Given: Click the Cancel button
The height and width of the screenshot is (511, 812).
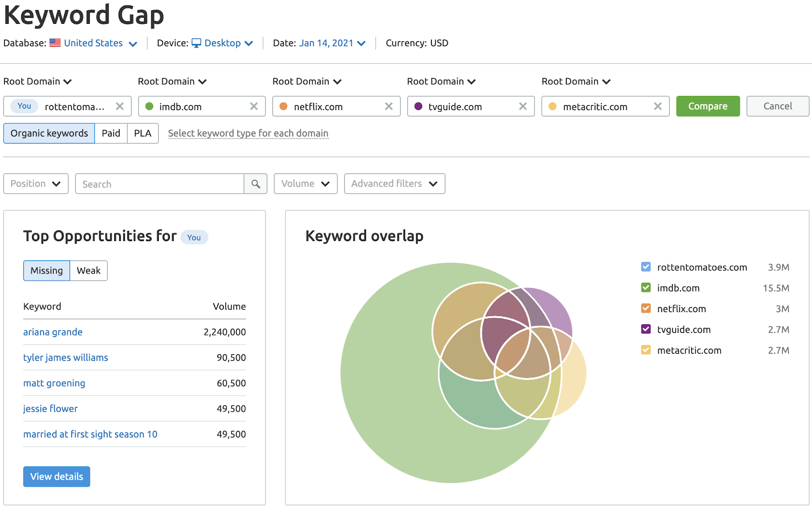Looking at the screenshot, I should pyautogui.click(x=777, y=106).
